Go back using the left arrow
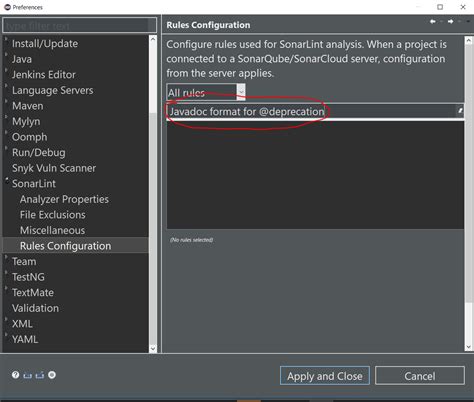Viewport: 474px width, 402px height. [433, 22]
